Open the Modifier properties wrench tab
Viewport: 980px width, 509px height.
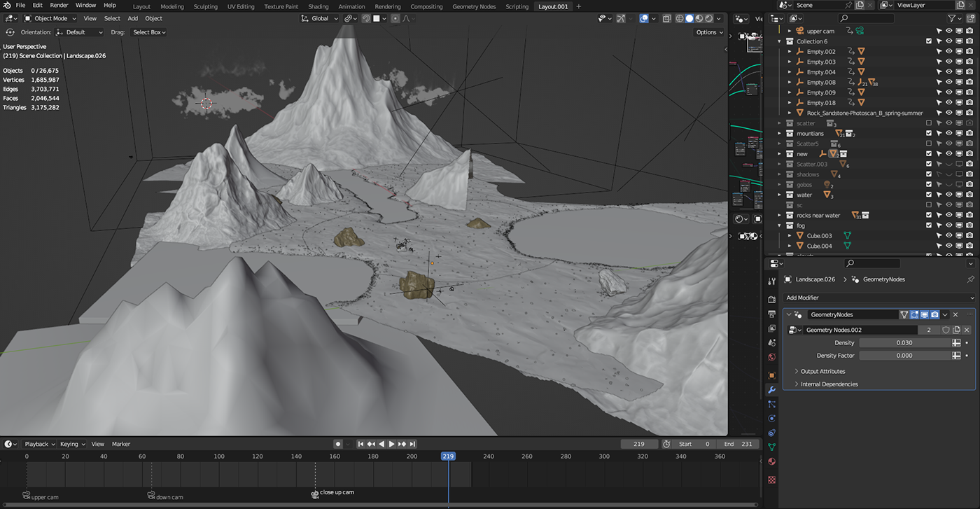pyautogui.click(x=771, y=390)
